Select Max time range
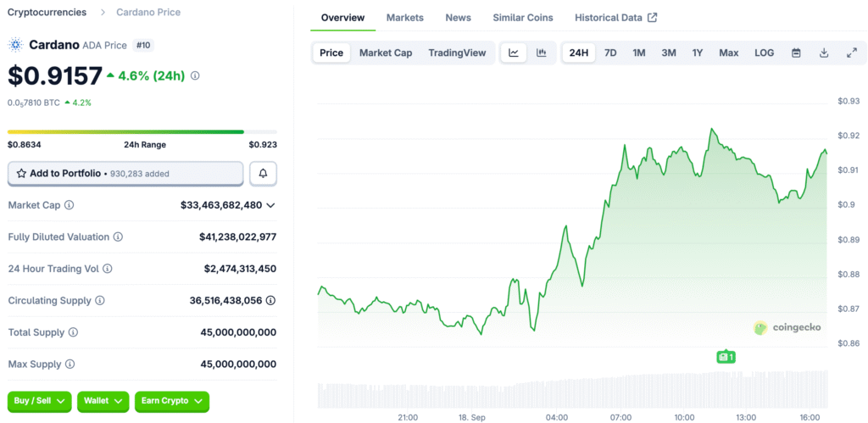The width and height of the screenshot is (868, 423). pyautogui.click(x=728, y=53)
